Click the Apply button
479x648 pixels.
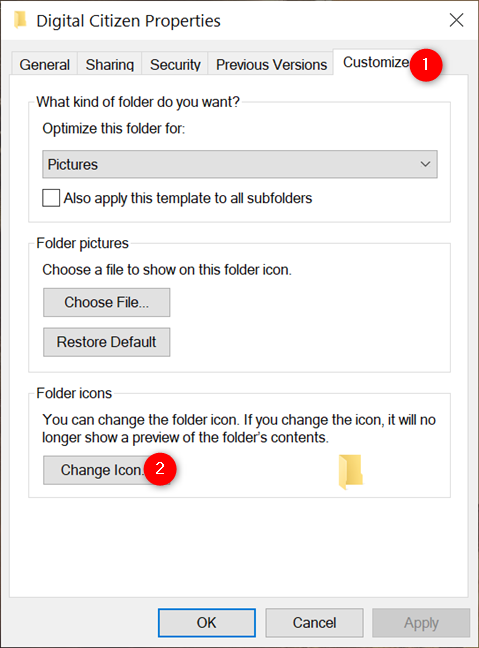[x=421, y=623]
